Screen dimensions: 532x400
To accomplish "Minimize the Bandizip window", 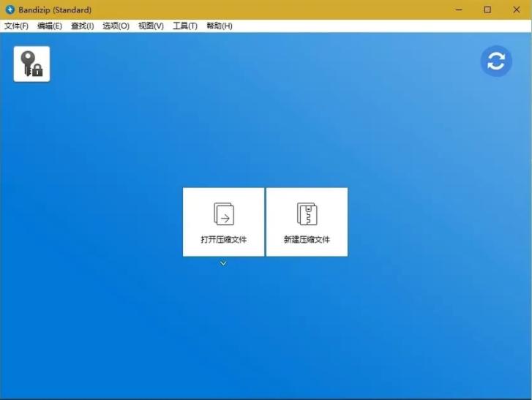I will click(459, 10).
